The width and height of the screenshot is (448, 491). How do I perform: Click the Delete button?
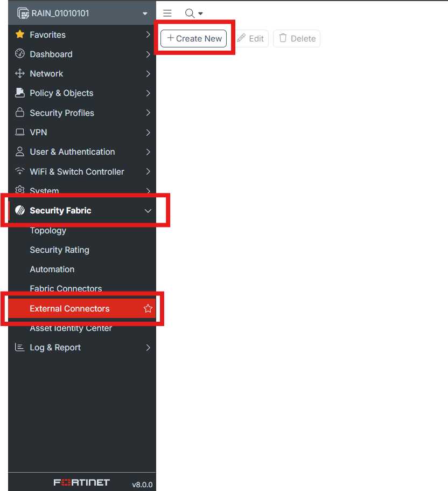click(x=297, y=38)
